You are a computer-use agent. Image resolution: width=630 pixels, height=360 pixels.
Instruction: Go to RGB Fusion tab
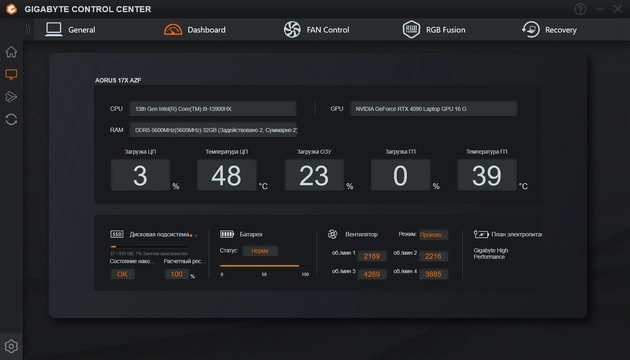click(x=434, y=30)
